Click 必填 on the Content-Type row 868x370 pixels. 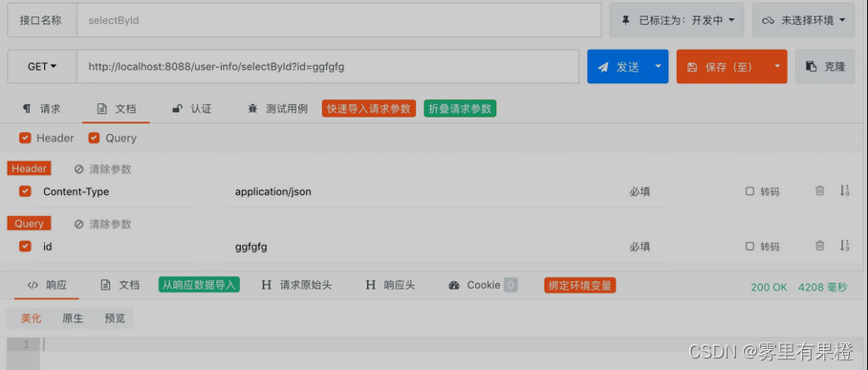point(640,191)
